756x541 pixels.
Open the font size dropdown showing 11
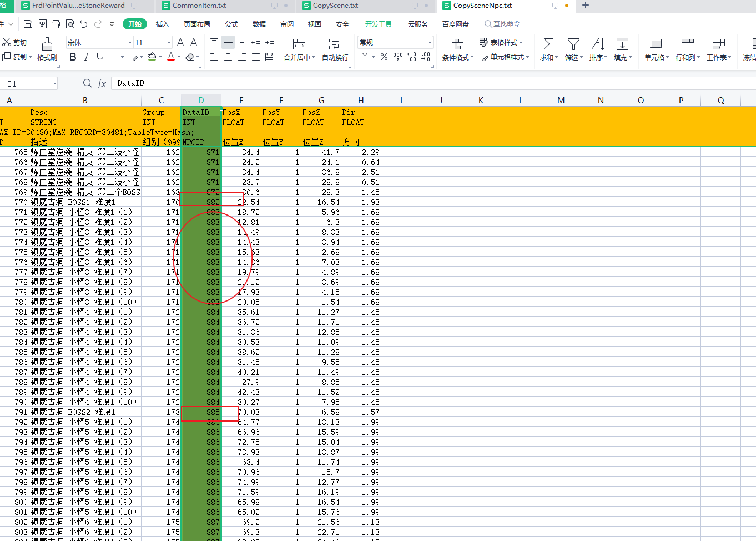point(169,42)
